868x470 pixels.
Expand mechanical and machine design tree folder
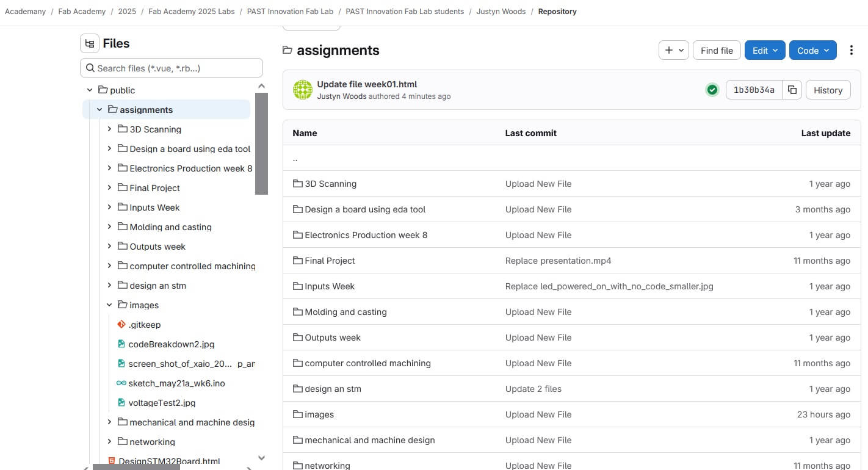109,422
